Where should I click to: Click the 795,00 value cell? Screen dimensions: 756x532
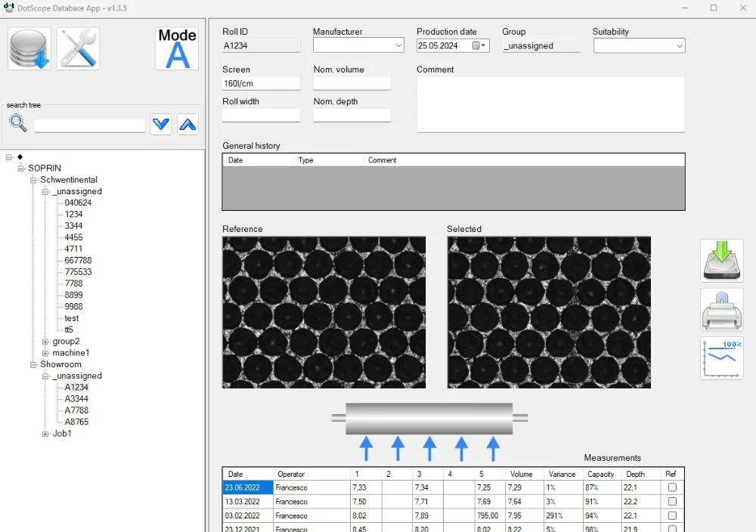489,515
